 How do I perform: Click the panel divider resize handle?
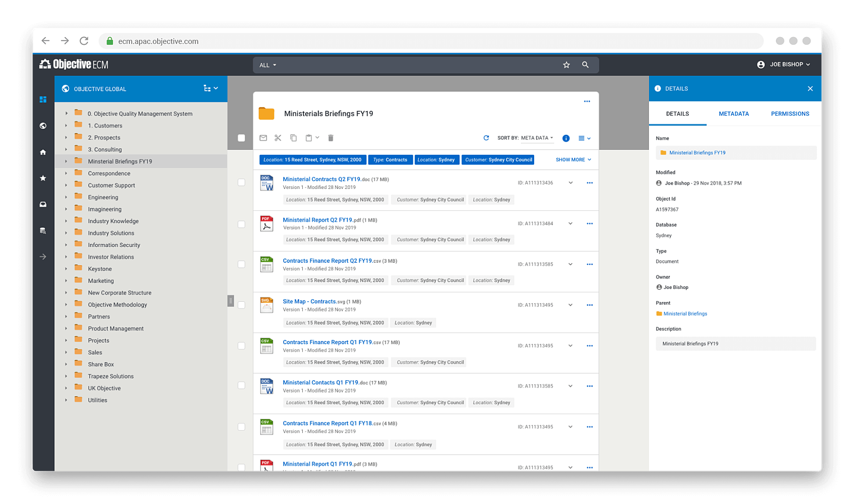tap(231, 301)
